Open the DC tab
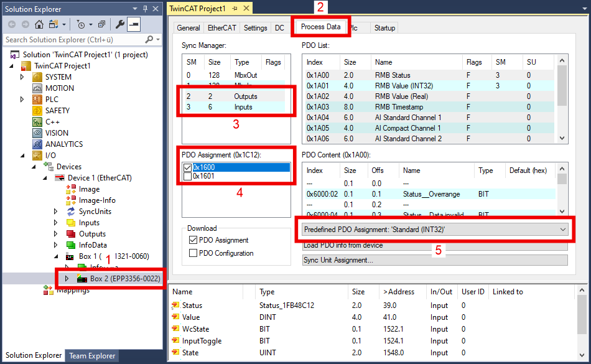 [279, 28]
